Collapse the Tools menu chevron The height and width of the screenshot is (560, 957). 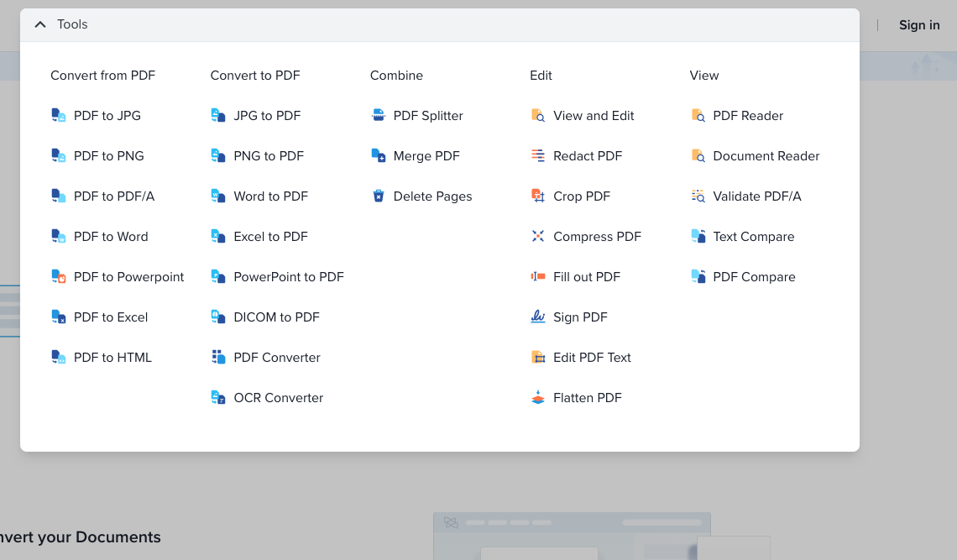(x=40, y=25)
